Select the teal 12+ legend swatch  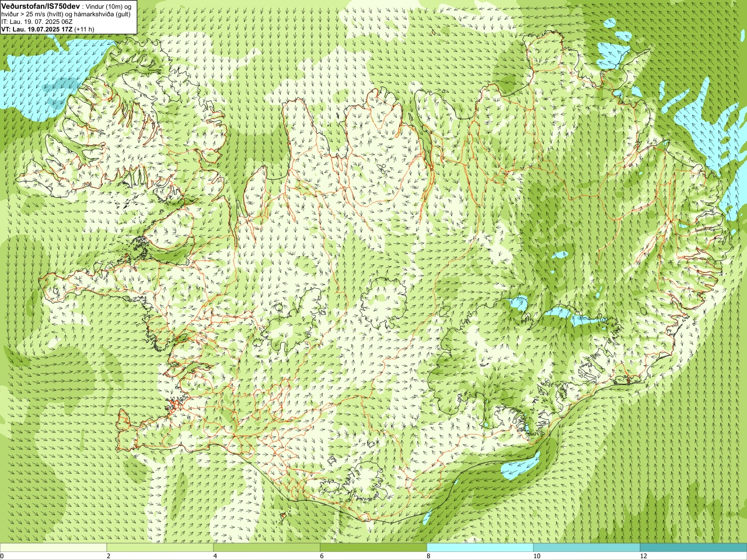pyautogui.click(x=693, y=548)
